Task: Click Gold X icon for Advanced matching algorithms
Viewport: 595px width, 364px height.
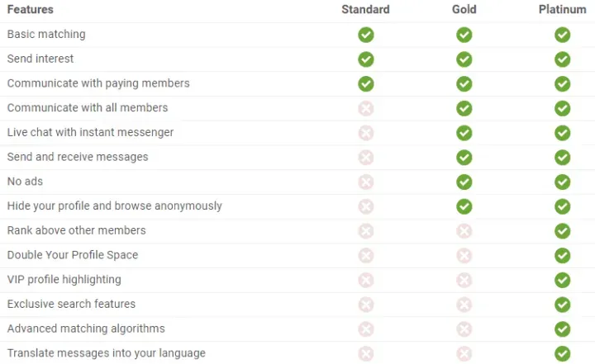Action: pos(464,329)
